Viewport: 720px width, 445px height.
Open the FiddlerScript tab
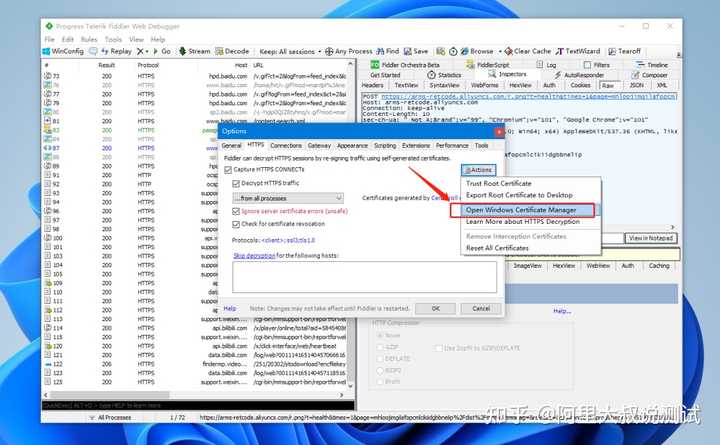pyautogui.click(x=488, y=65)
